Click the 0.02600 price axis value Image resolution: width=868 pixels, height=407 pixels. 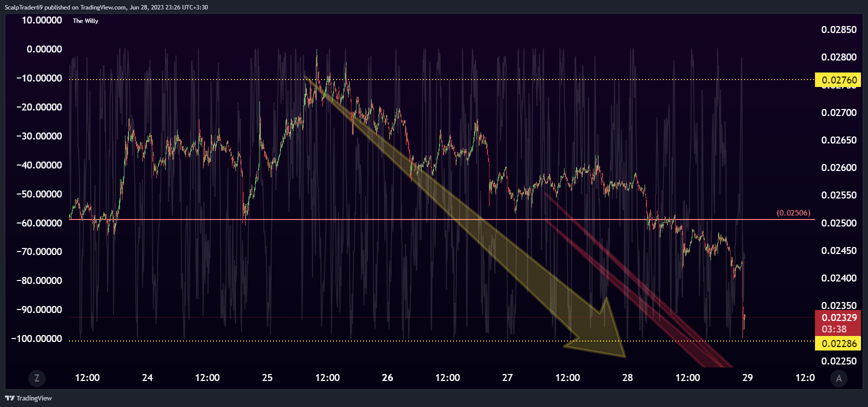point(838,167)
